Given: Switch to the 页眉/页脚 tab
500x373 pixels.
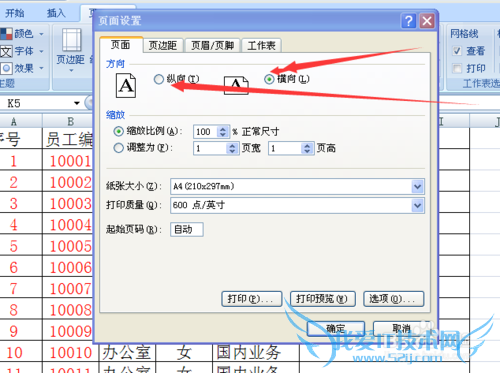Looking at the screenshot, I should point(212,46).
